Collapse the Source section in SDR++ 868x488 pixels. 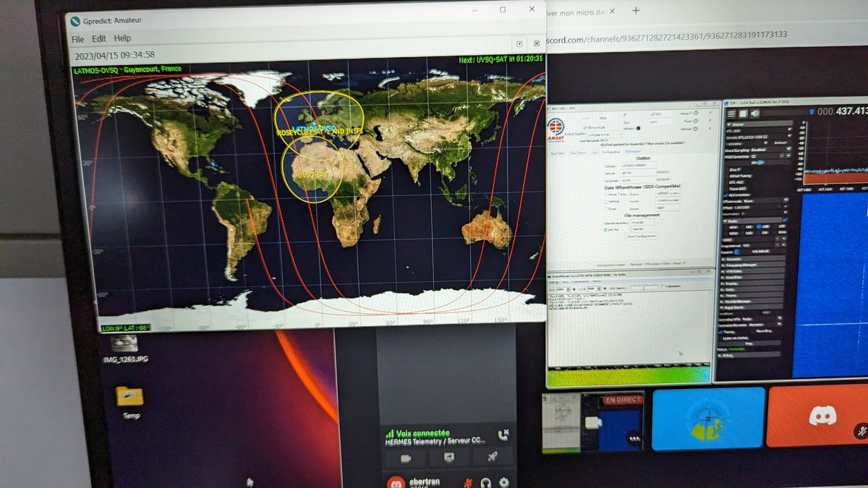click(x=759, y=124)
